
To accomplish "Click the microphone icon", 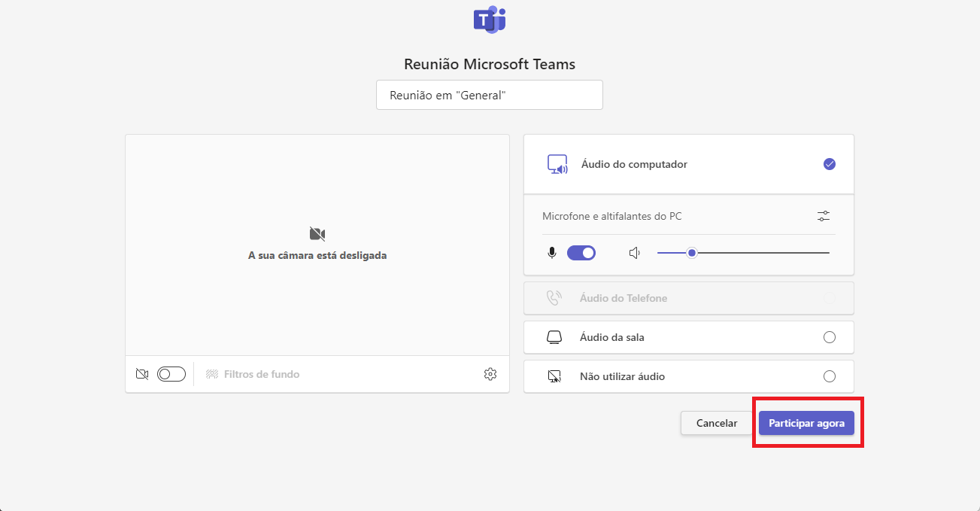I will (x=552, y=253).
